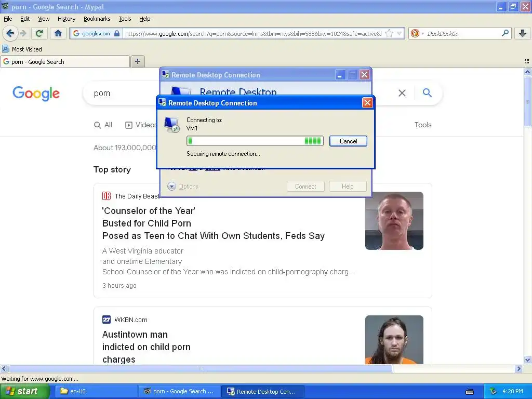Open The Daily Beast top story headline
Image resolution: width=532 pixels, height=399 pixels.
tap(214, 223)
